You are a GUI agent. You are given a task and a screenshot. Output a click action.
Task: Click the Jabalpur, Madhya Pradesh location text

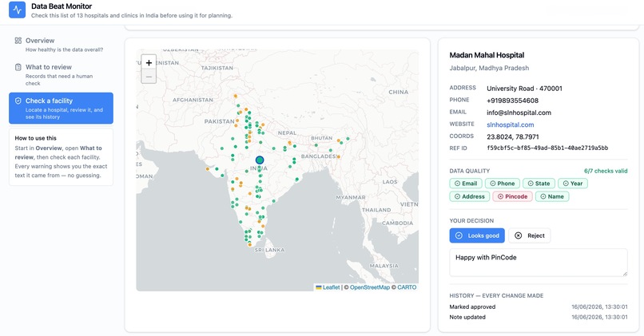tap(489, 68)
